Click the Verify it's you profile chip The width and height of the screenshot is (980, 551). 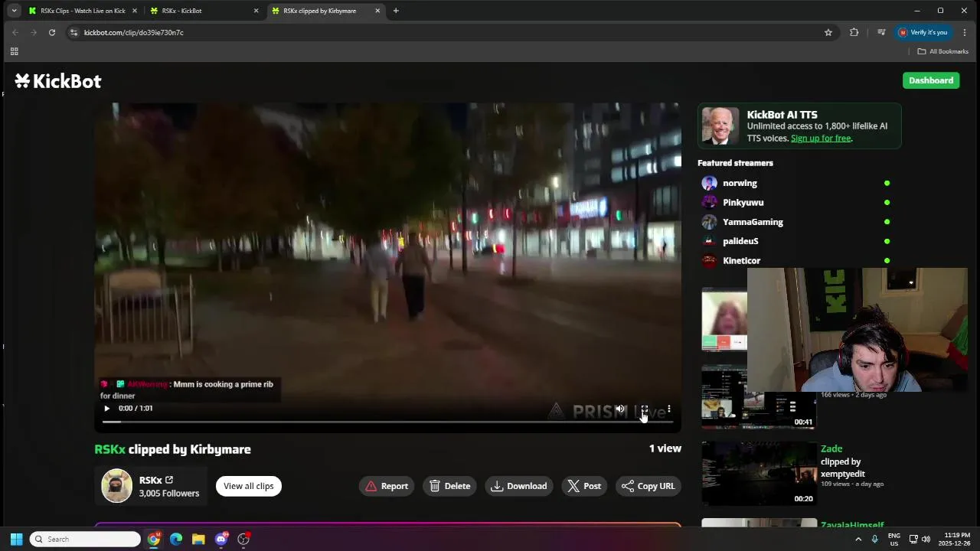[923, 32]
